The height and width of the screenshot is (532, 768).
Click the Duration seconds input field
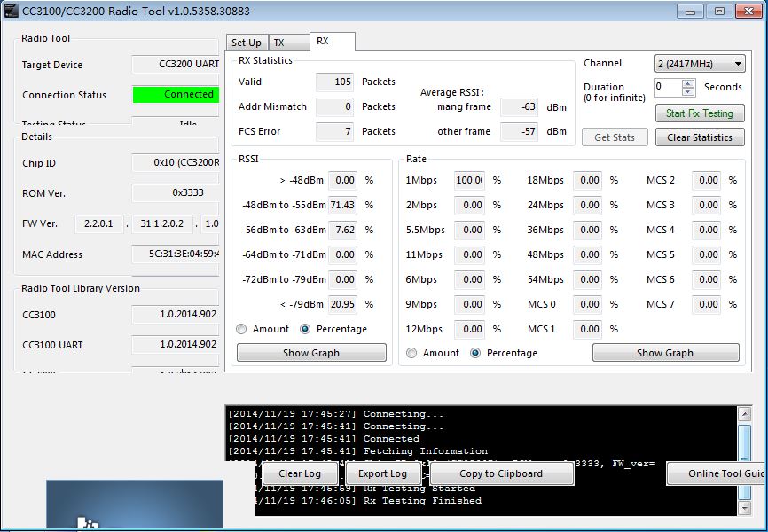(669, 87)
